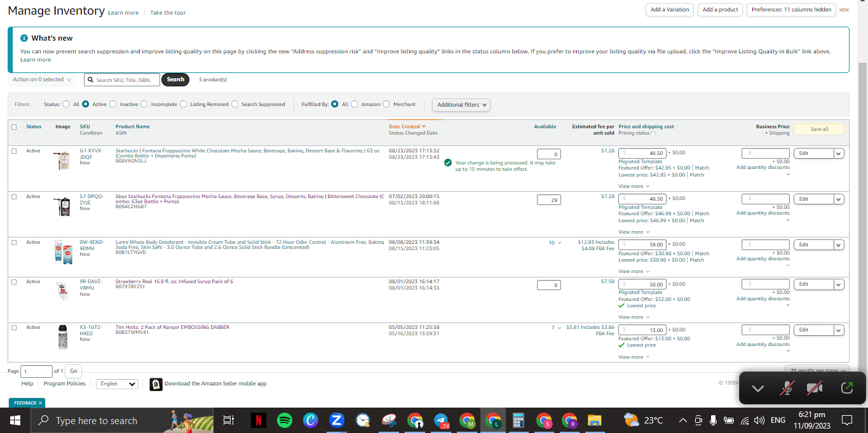
Task: Check the Strawberry Real syrup row checkbox
Action: pos(14,282)
